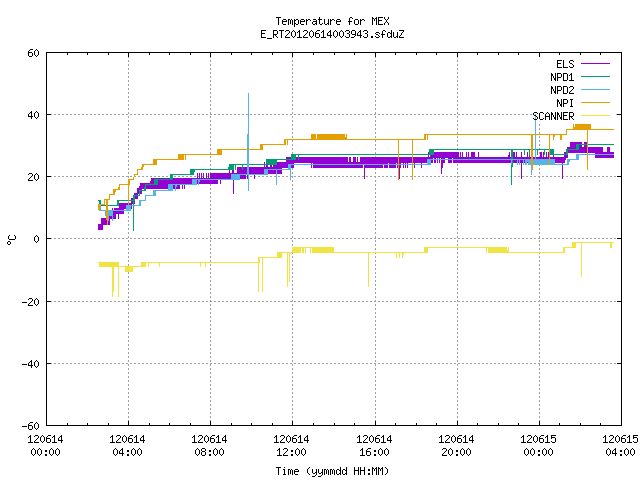Click the SCANNER legend label
This screenshot has width=640, height=480.
click(553, 116)
